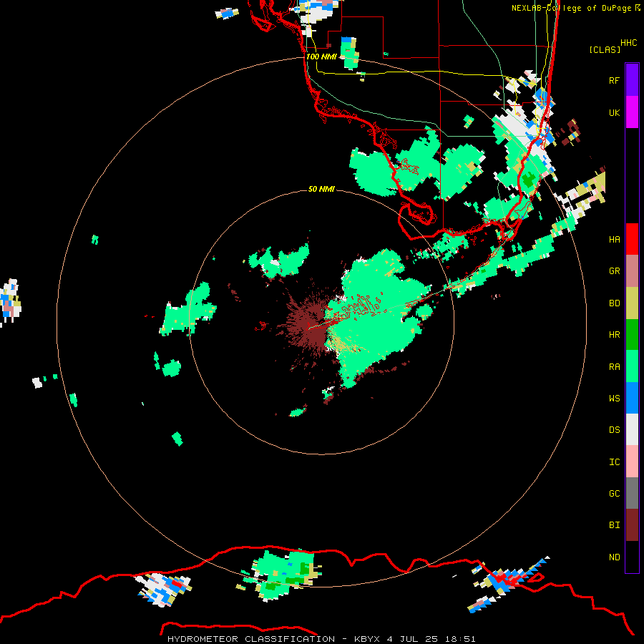Click the 100 NMI range ring label
Image resolution: width=644 pixels, height=644 pixels.
tap(321, 57)
